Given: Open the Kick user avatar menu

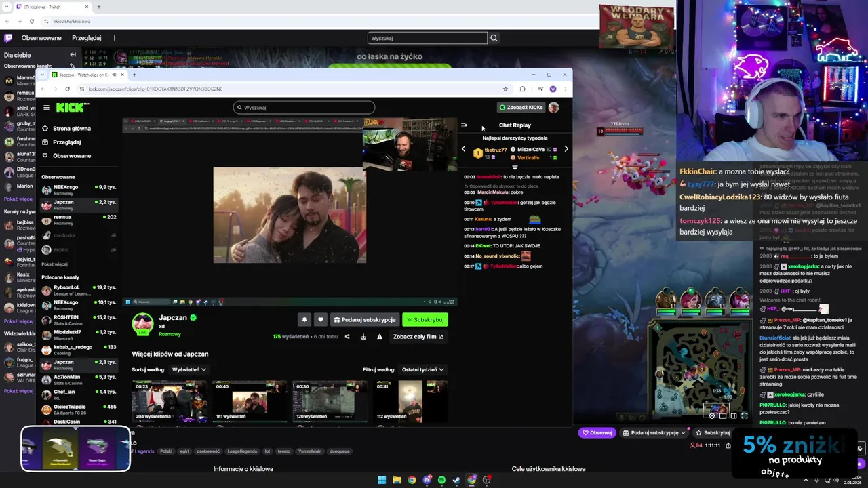Looking at the screenshot, I should click(553, 107).
